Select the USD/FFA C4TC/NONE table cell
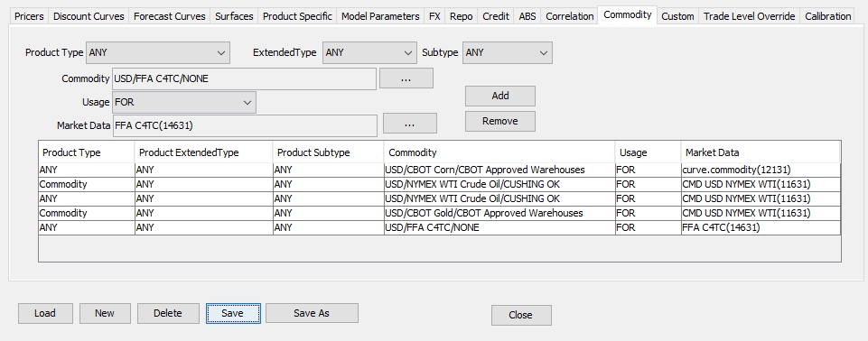Viewport: 868px width, 341px height. (499, 227)
